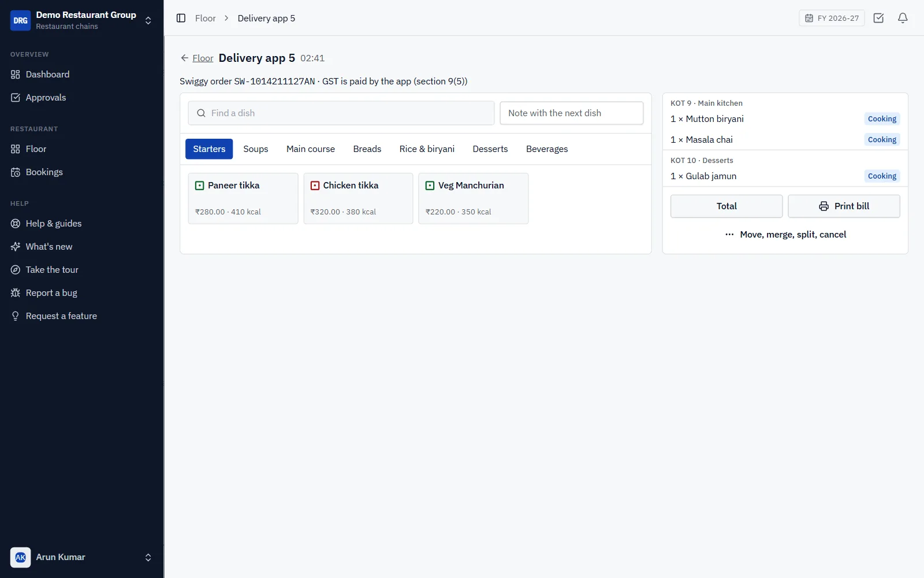Focus the Note with the next dish field
924x578 pixels.
click(572, 113)
